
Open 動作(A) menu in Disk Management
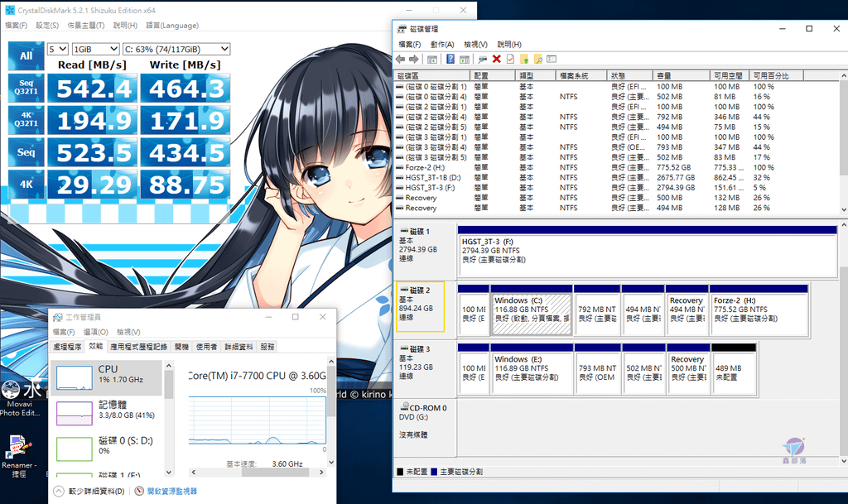click(x=442, y=45)
